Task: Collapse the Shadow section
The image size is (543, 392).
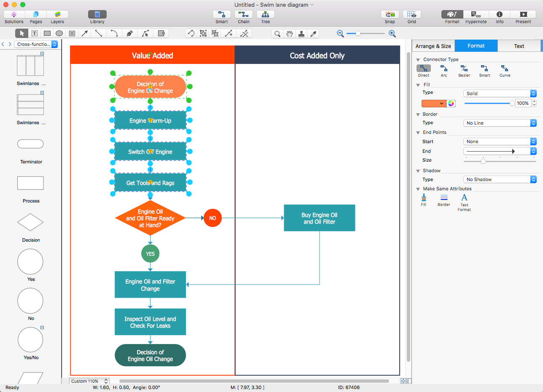Action: [x=418, y=171]
